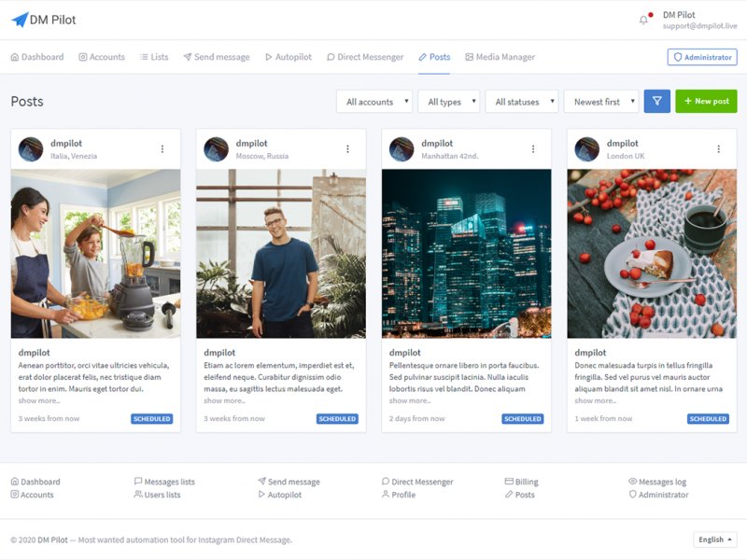Create a New post
747x560 pixels.
tap(706, 101)
